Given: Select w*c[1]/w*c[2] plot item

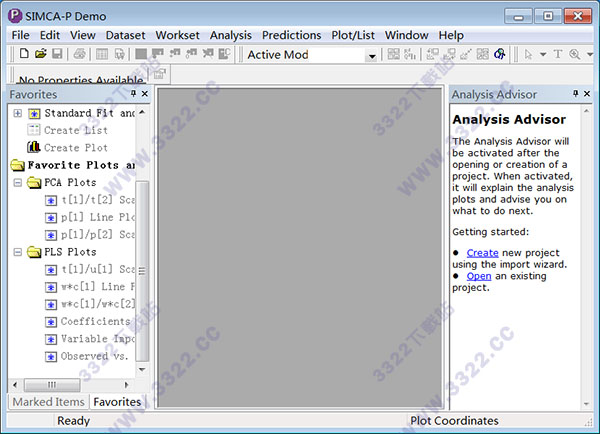Looking at the screenshot, I should tap(90, 304).
